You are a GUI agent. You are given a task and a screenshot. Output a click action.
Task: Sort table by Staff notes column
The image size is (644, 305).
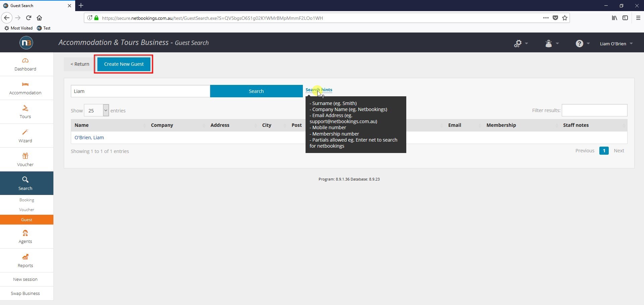(x=593, y=125)
